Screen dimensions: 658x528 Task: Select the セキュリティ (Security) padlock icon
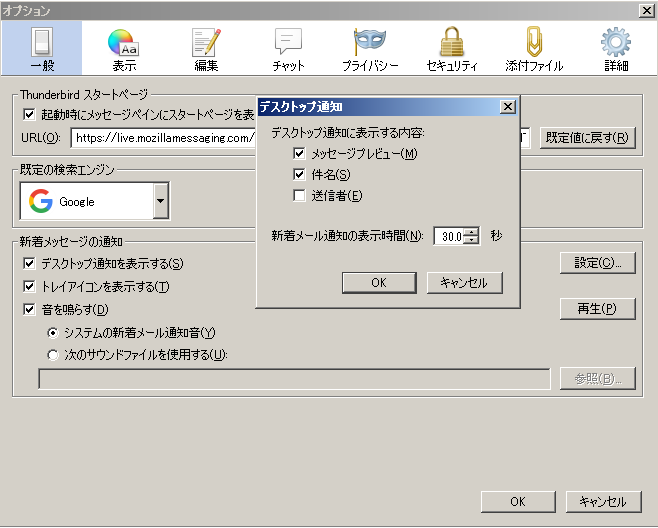pos(452,48)
